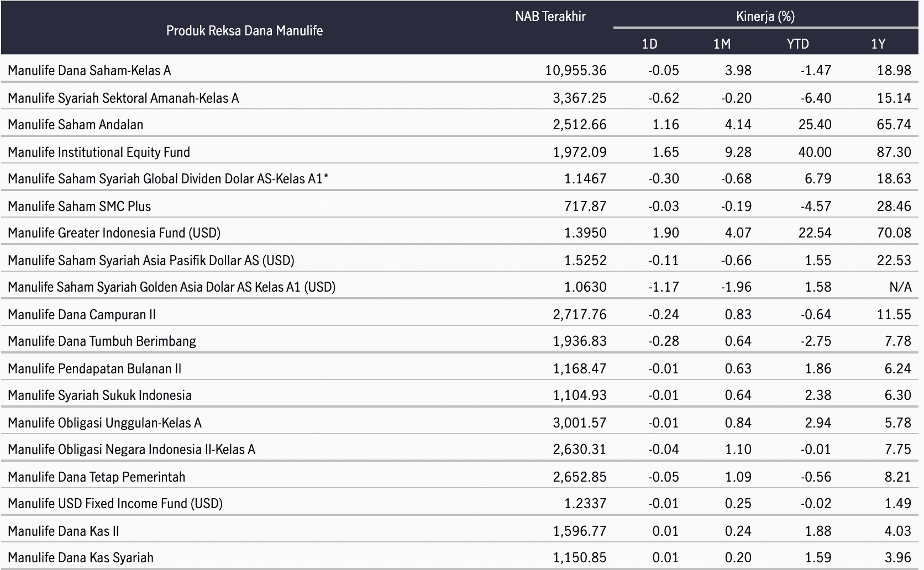Click Manulife Institutional Equity Fund name
924x570 pixels.
[x=99, y=152]
